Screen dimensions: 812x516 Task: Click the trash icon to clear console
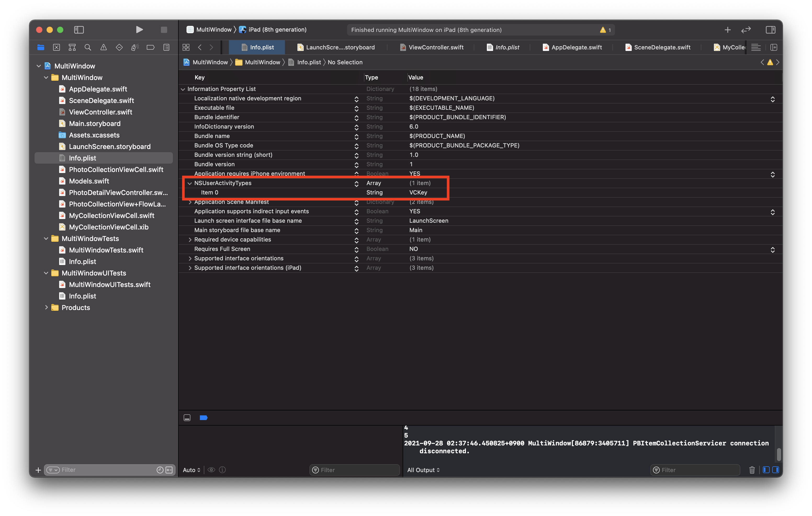click(752, 470)
